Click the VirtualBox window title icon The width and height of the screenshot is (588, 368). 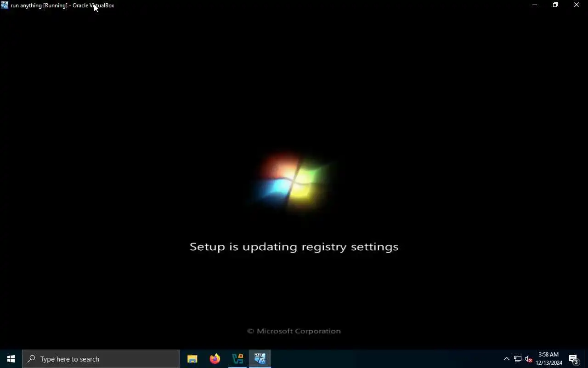(x=5, y=5)
